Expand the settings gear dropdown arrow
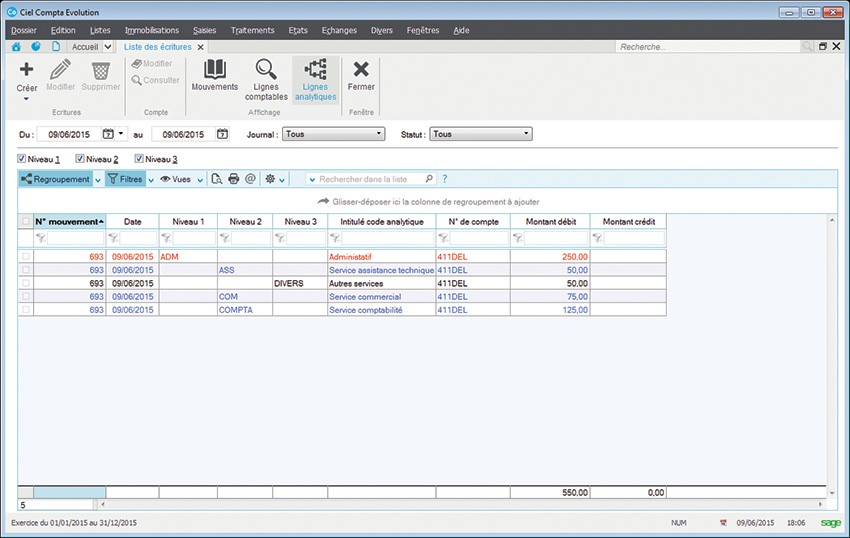 282,180
